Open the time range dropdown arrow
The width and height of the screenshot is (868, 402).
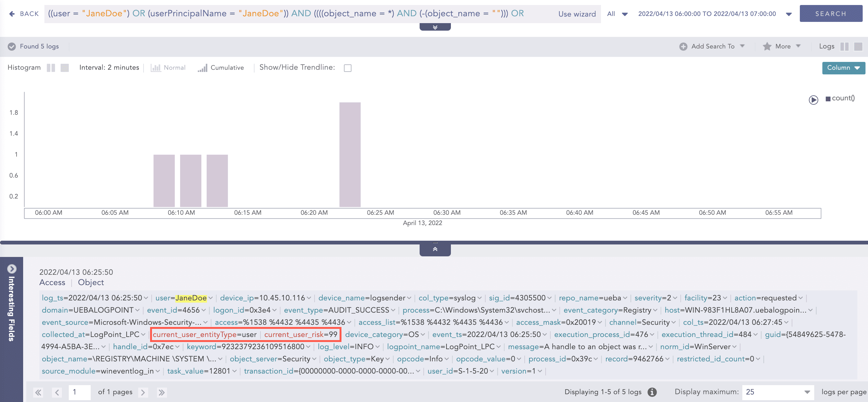coord(789,14)
